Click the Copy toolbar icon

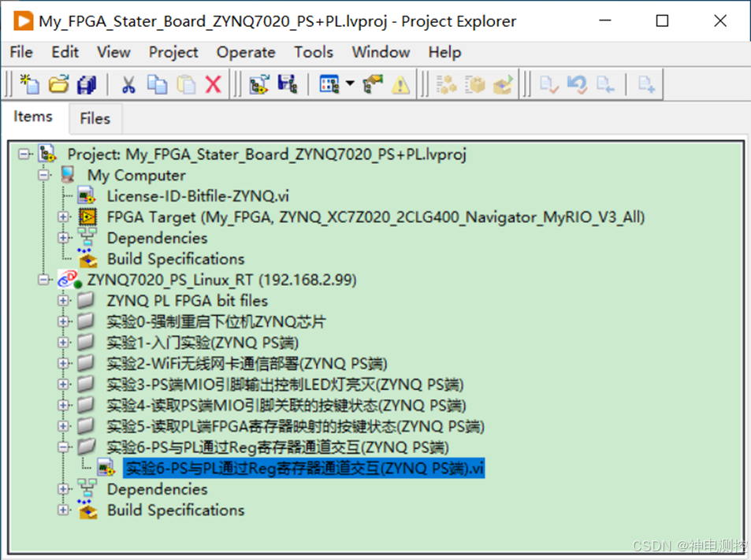(x=157, y=84)
